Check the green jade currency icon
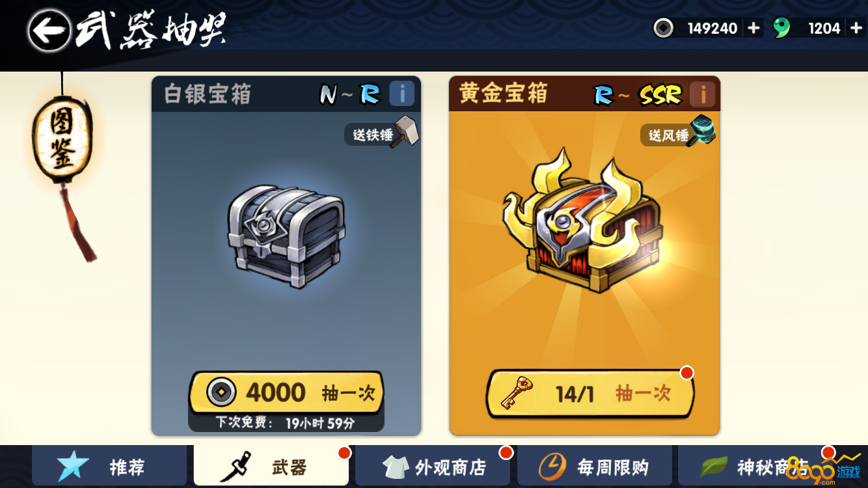The height and width of the screenshot is (488, 868). tap(781, 28)
